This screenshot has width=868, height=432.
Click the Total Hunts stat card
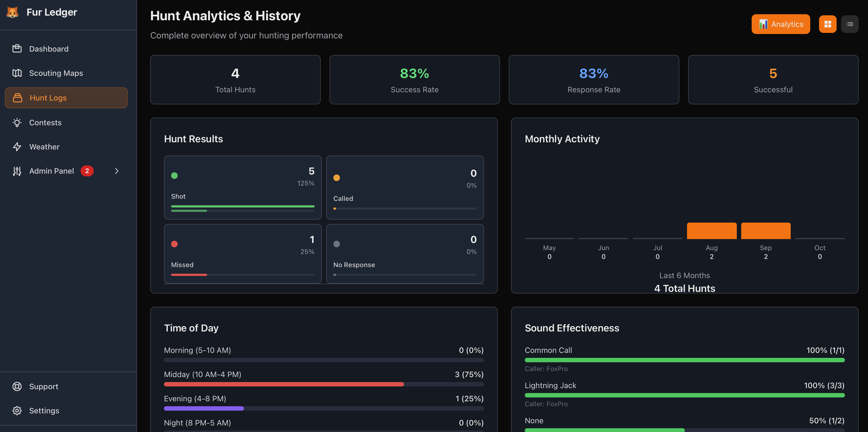(235, 80)
